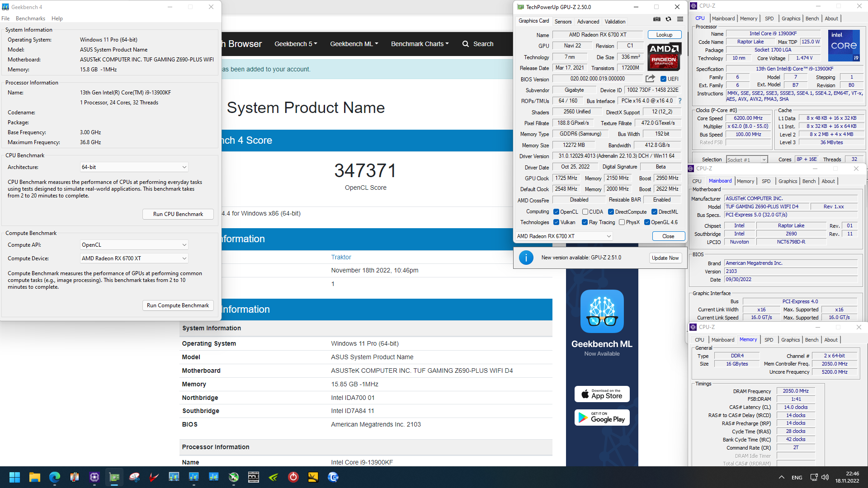Open Microsoft Edge from the taskbar

click(x=55, y=477)
